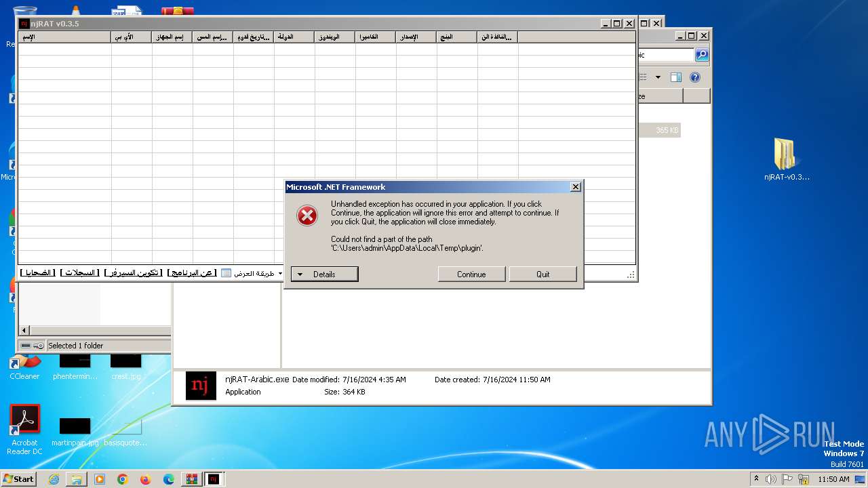Open the عن البرنامج (about) tab

pos(193,273)
